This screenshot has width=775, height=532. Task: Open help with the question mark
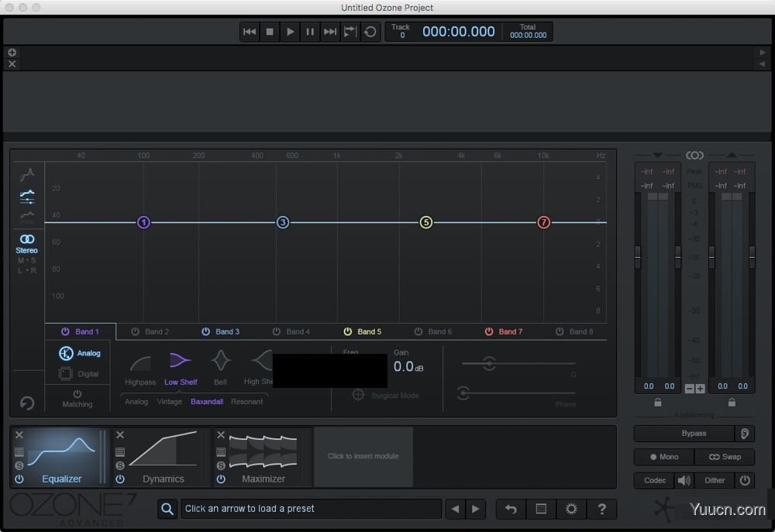click(601, 509)
